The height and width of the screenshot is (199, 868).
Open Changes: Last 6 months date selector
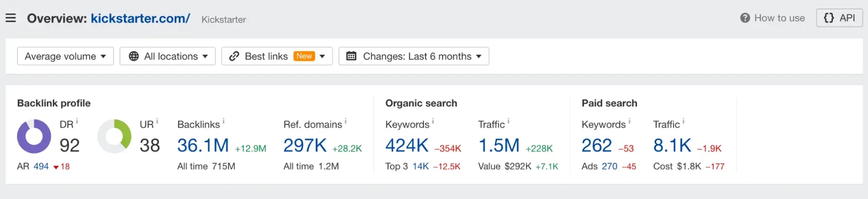pyautogui.click(x=413, y=56)
